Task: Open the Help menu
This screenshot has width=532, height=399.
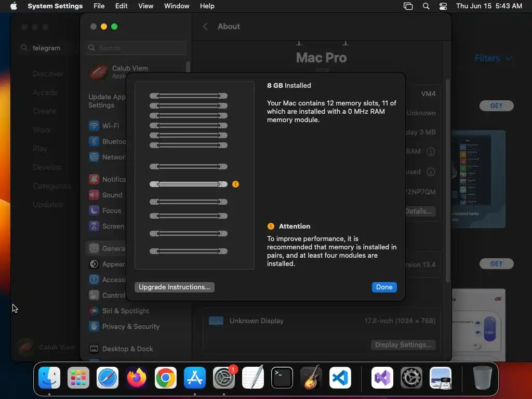Action: [x=207, y=6]
